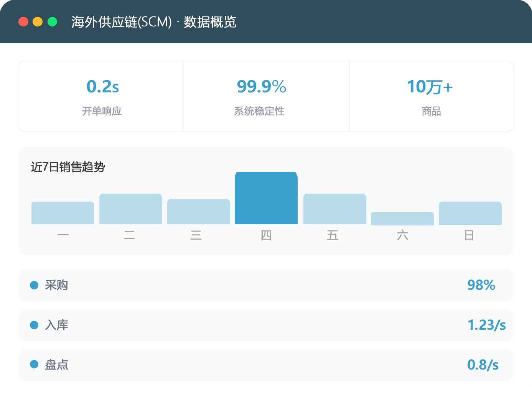Select the 三 bar in sales trend chart
This screenshot has height=396, width=532.
pos(199,212)
